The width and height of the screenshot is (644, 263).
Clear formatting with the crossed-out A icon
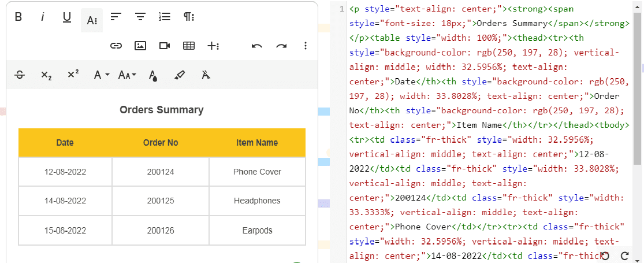tap(206, 75)
